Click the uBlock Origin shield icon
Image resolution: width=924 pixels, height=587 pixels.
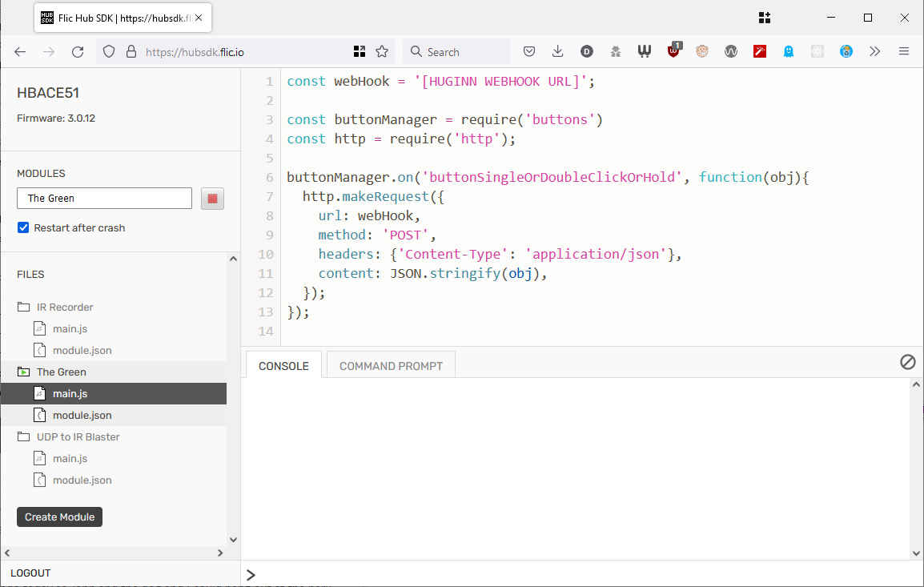coord(674,52)
